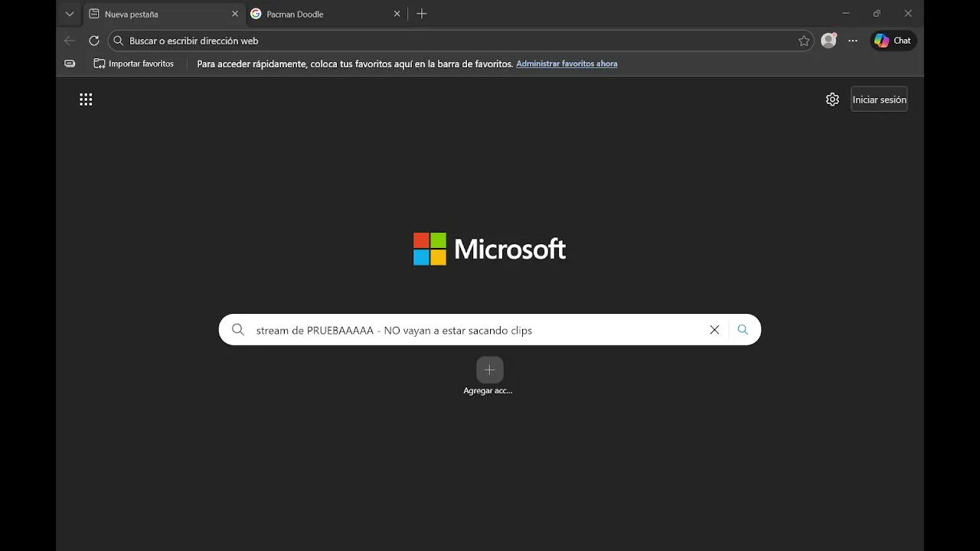Image resolution: width=980 pixels, height=551 pixels.
Task: Close the Nueva pestaña tab
Action: tap(234, 14)
